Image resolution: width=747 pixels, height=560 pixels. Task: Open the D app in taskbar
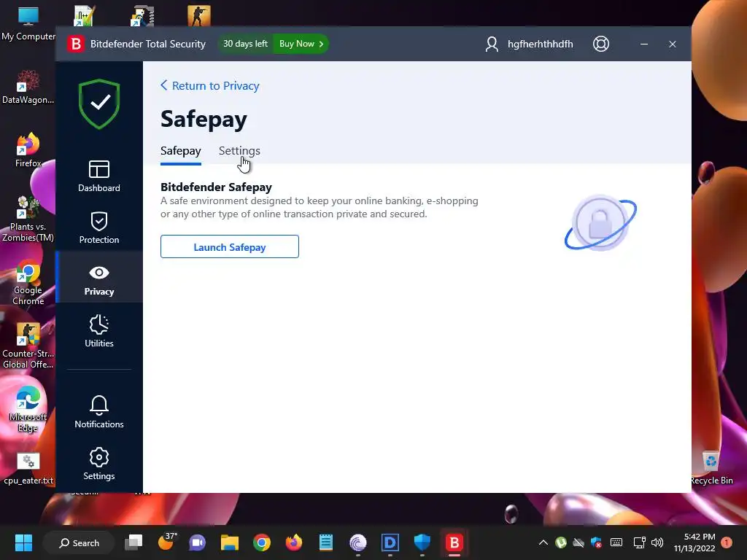pos(390,542)
